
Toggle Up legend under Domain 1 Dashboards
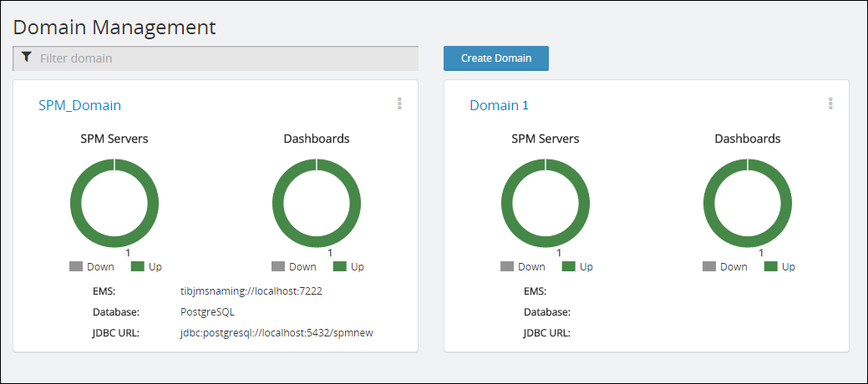coord(779,266)
